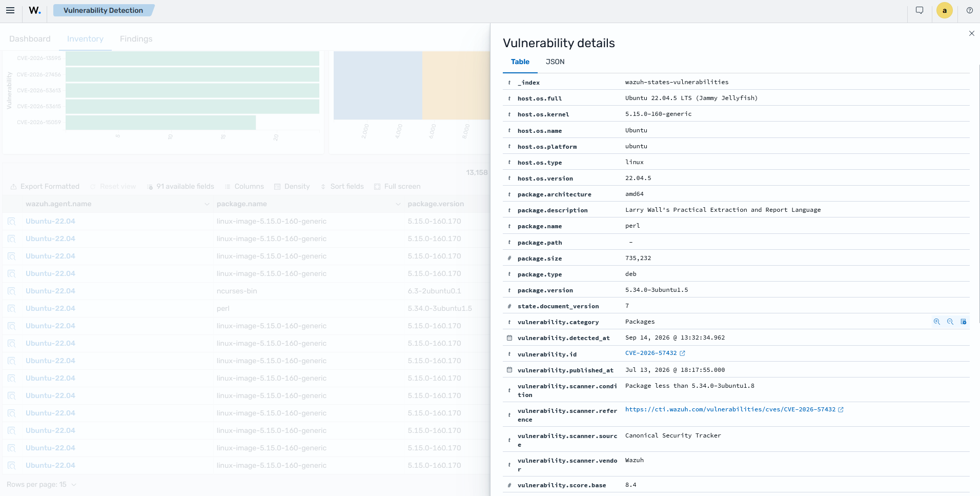Open external link icon next to CVE-2026-57432 id

click(682, 353)
